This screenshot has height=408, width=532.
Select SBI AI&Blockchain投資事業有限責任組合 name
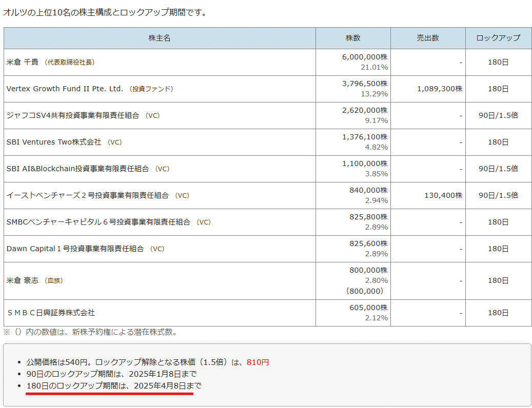pyautogui.click(x=77, y=169)
